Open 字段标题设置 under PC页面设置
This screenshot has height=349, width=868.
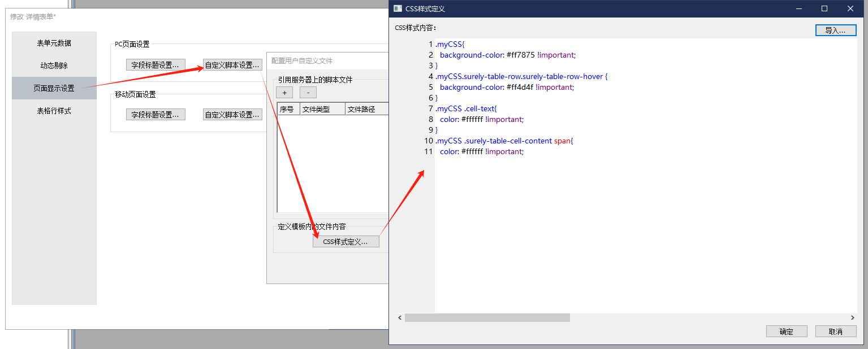click(x=156, y=65)
